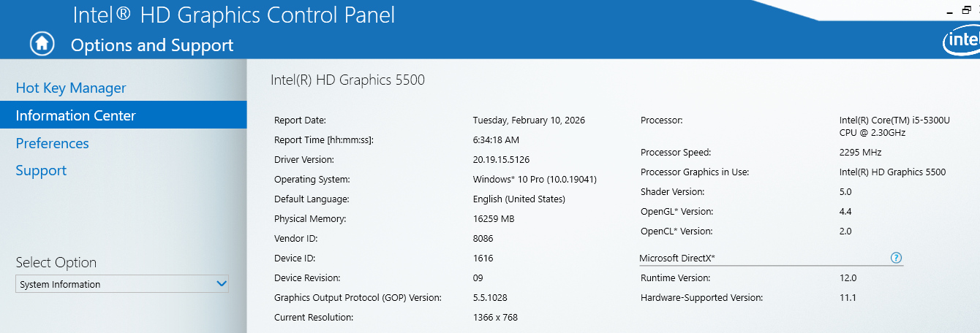Viewport: 980px width, 333px height.
Task: Select the i5-5300U processor value
Action: coord(894,126)
